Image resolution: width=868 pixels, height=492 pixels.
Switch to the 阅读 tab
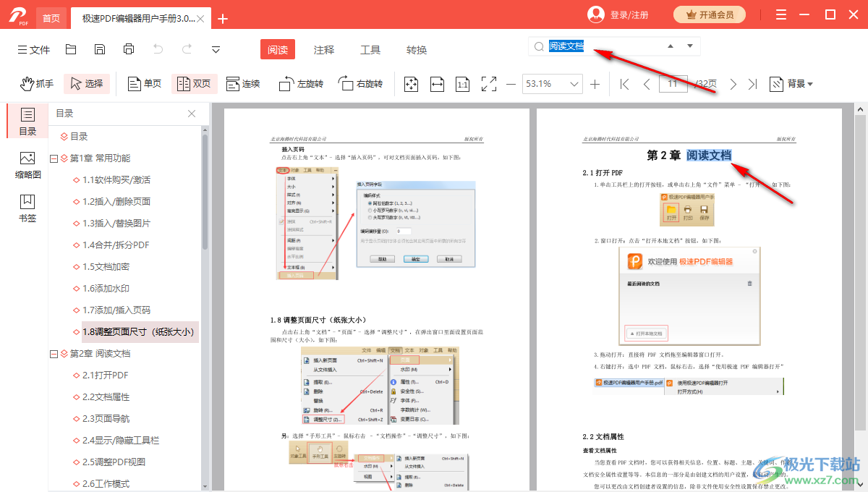point(278,50)
